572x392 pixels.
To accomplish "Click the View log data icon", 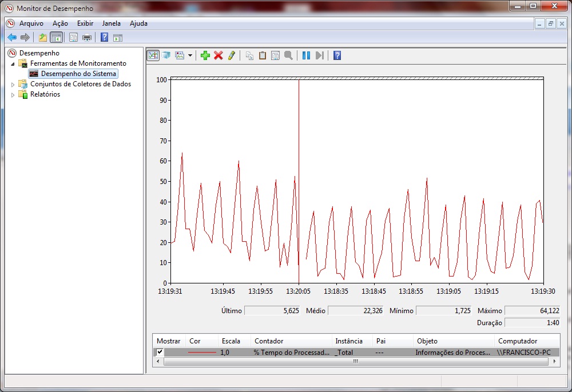I will pos(166,55).
